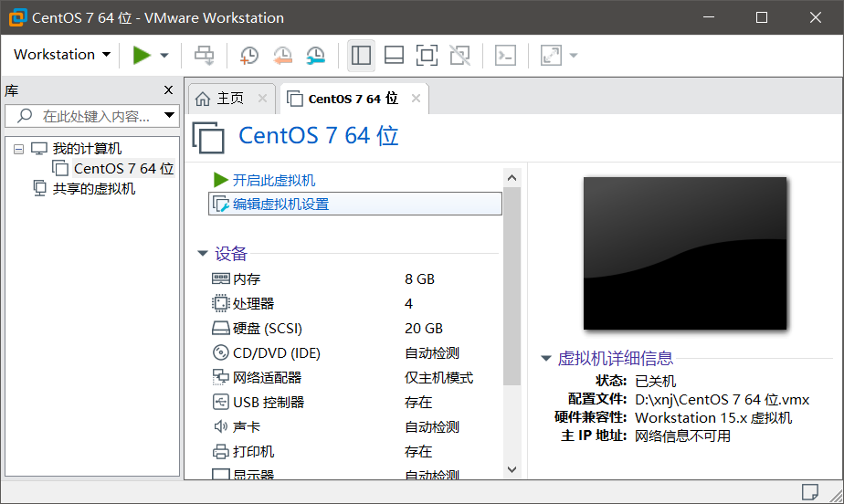Select the 20 GB hard disk value

click(424, 328)
